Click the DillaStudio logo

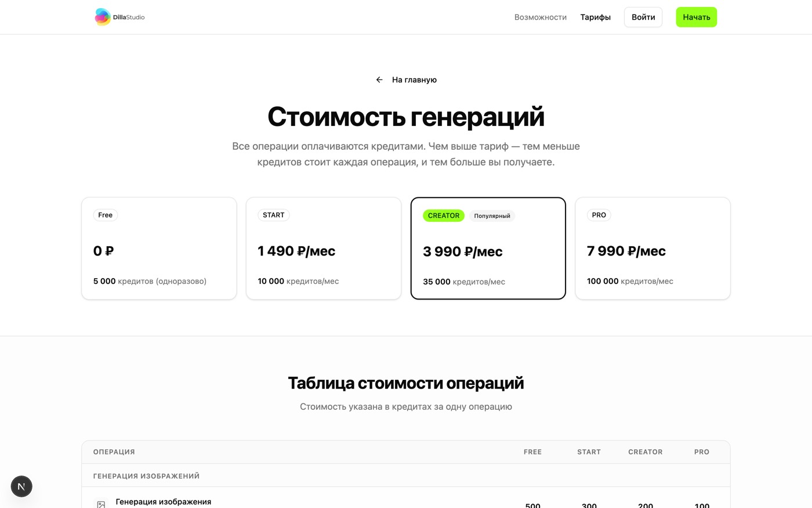(x=119, y=17)
